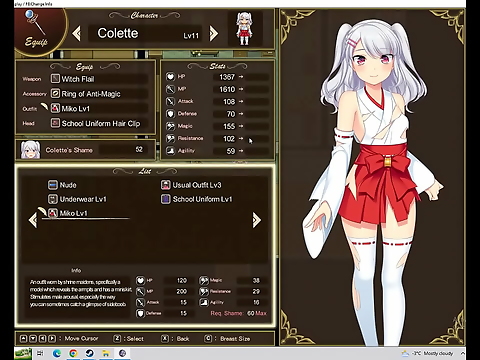The width and height of the screenshot is (480, 360).
Task: Click the Witch Flail weapon icon
Action: tap(55, 79)
